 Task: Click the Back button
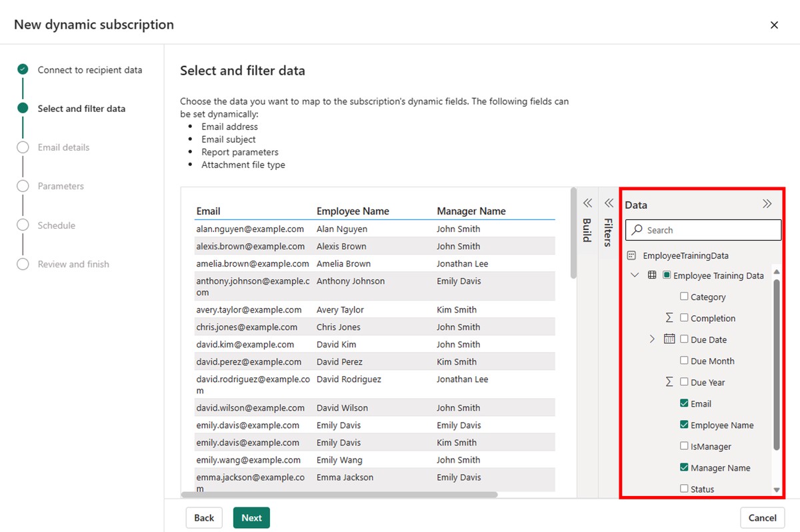click(204, 518)
